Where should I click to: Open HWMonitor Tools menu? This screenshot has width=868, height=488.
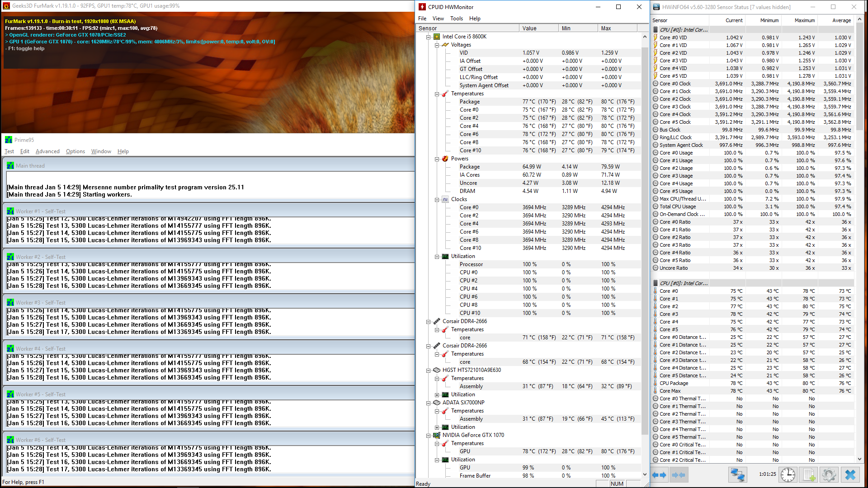pyautogui.click(x=457, y=19)
